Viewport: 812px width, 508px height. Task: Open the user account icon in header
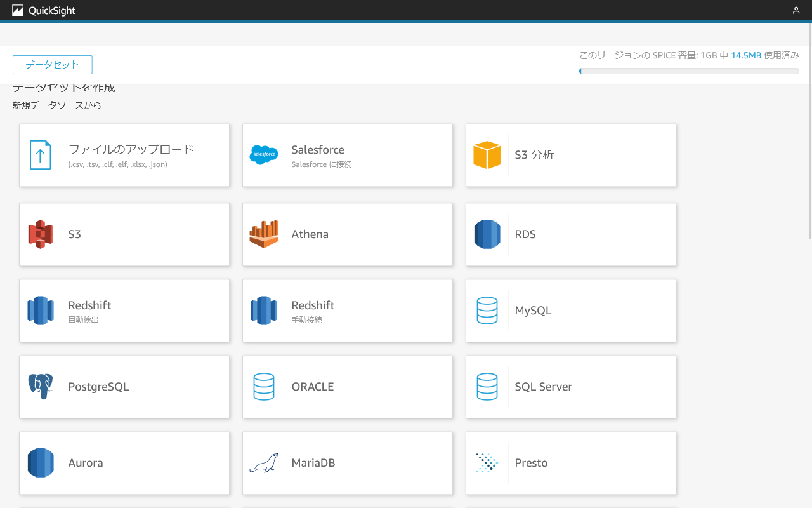(x=796, y=10)
